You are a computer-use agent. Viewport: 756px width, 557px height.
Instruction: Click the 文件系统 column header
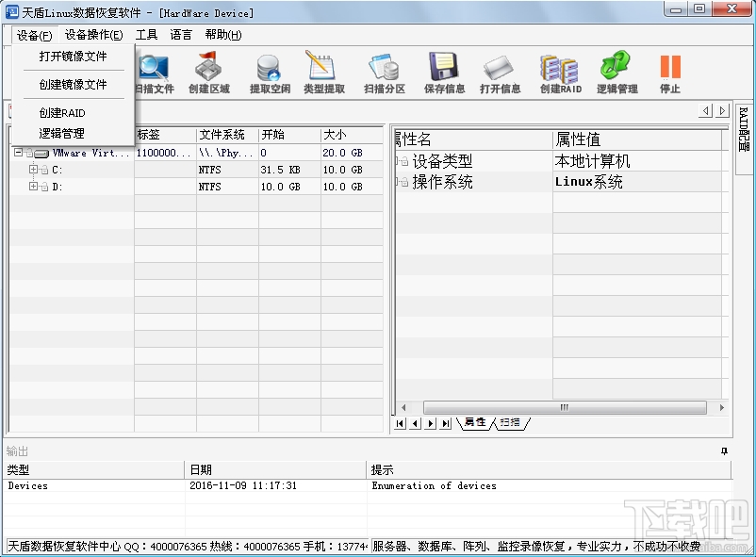pyautogui.click(x=227, y=135)
